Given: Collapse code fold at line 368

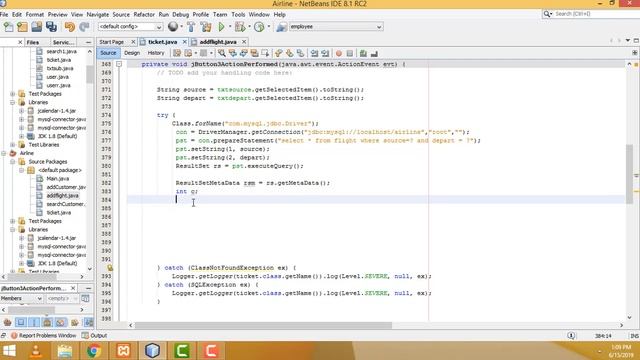Looking at the screenshot, I should tap(119, 64).
